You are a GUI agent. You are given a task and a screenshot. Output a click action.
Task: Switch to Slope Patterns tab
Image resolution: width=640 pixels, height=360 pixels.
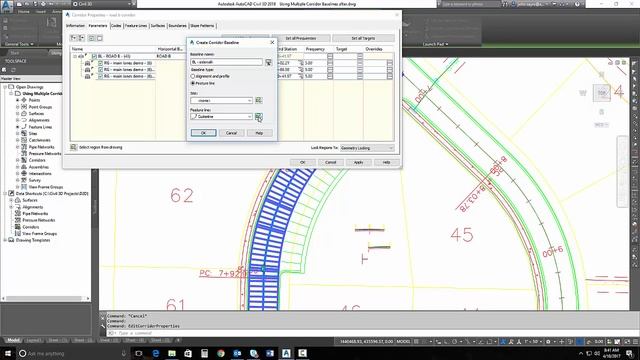coord(202,26)
